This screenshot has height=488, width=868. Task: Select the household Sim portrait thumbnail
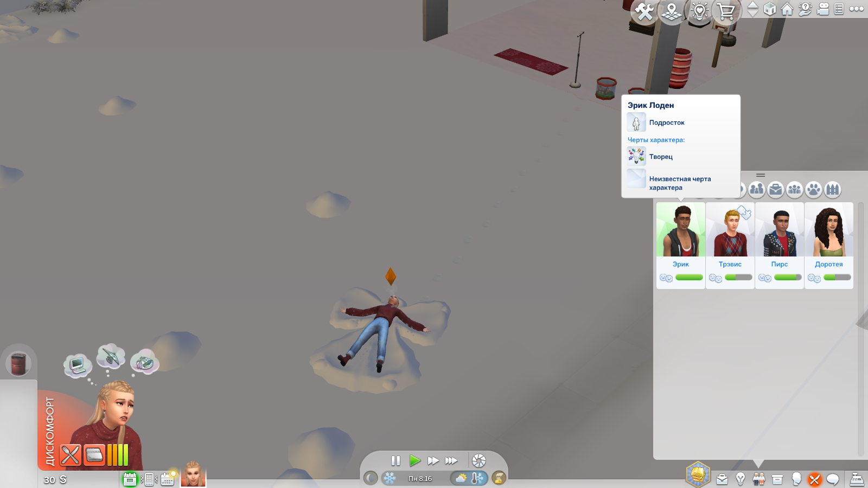click(193, 474)
